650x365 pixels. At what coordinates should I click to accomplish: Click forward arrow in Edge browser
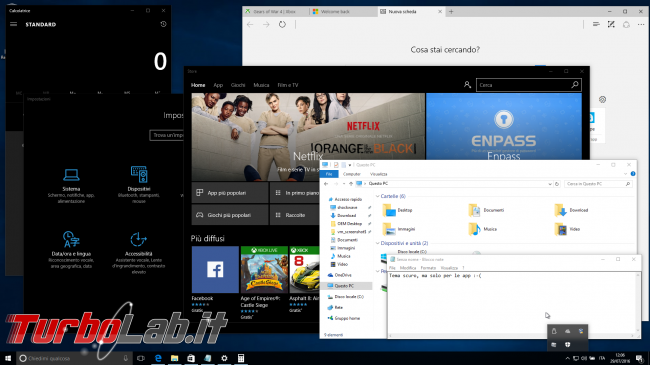[266, 24]
